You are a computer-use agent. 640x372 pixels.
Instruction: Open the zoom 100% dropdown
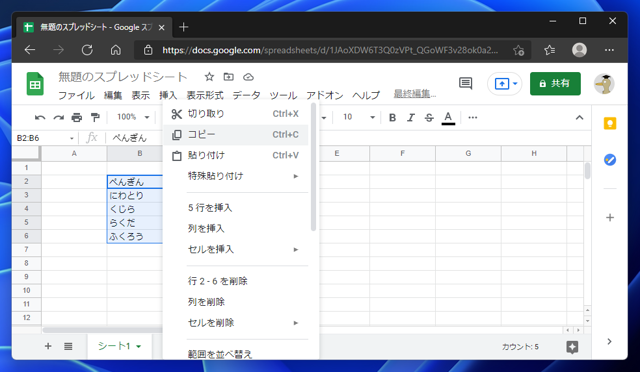133,117
